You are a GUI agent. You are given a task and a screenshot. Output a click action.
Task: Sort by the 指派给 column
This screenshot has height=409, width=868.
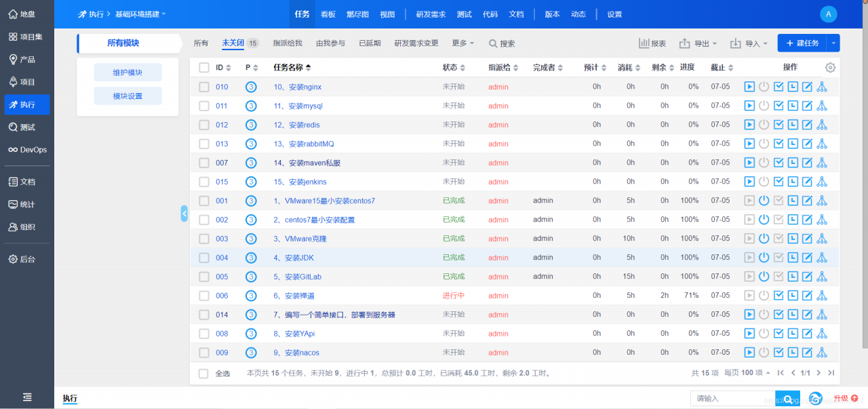coord(504,68)
